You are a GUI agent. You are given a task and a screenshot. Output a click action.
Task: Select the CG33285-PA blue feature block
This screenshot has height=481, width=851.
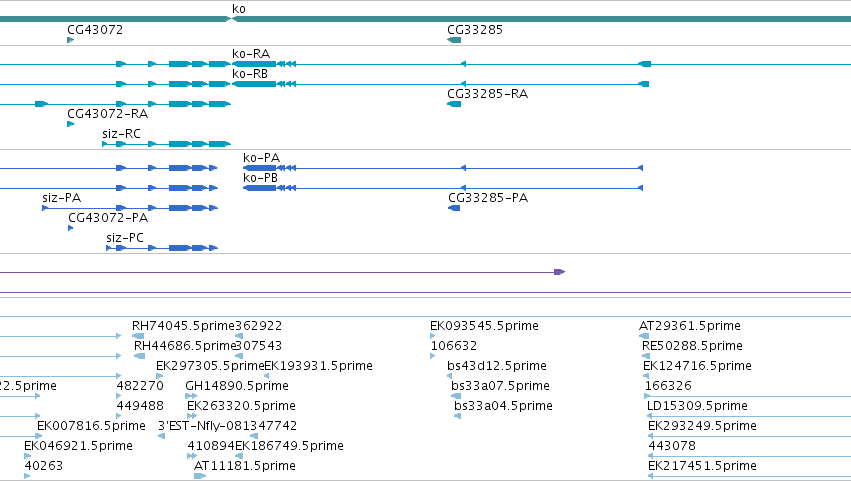454,208
